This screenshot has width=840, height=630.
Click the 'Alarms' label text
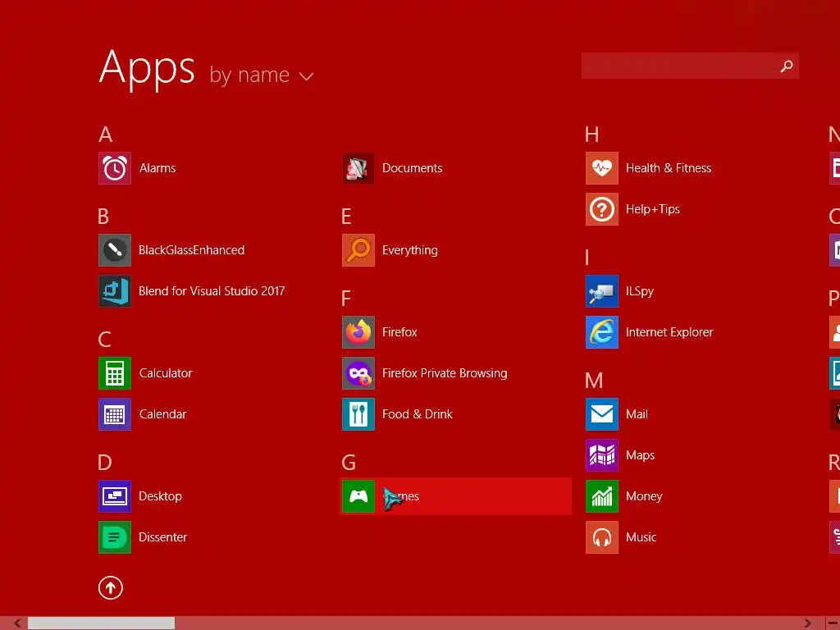(157, 168)
